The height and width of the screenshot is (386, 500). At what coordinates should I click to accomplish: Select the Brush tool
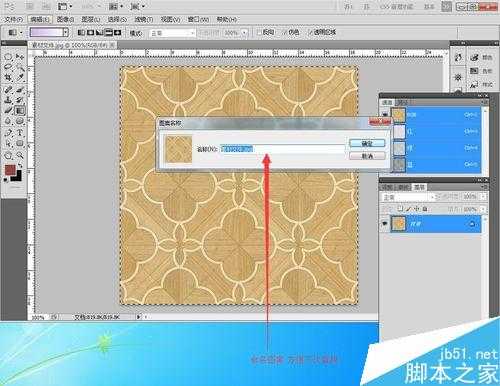[20, 90]
